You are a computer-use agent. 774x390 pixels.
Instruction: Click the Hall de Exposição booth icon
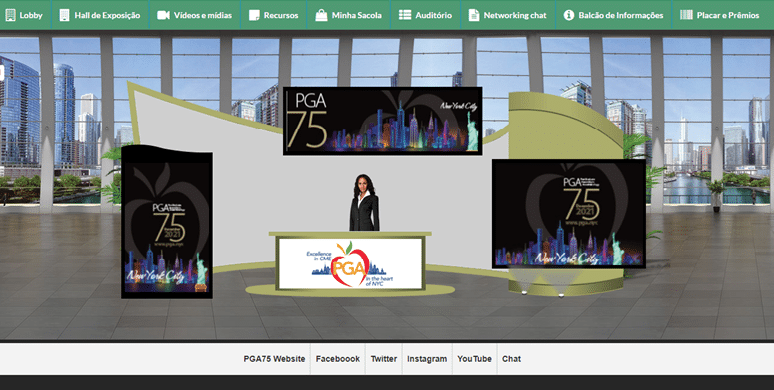(64, 15)
